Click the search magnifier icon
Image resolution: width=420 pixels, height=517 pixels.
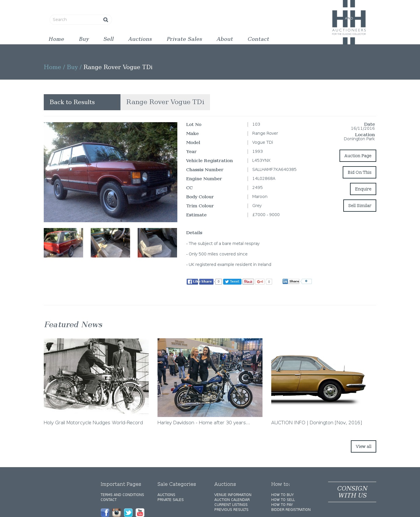click(x=106, y=20)
